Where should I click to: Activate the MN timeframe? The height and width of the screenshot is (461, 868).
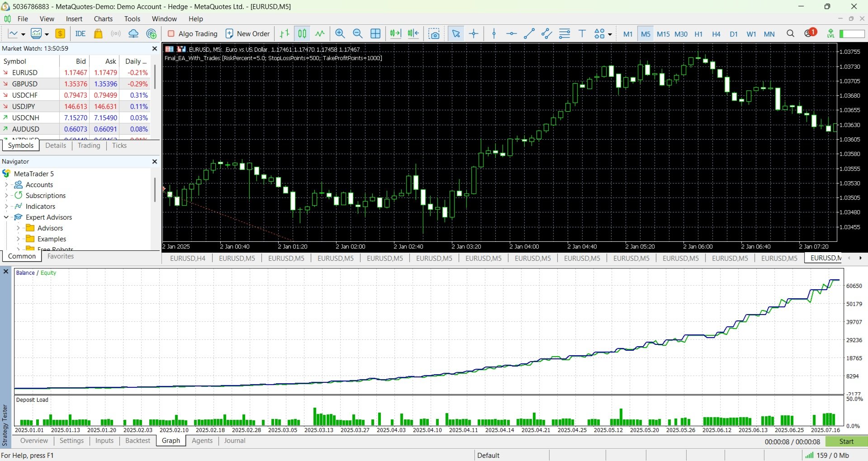coord(769,34)
